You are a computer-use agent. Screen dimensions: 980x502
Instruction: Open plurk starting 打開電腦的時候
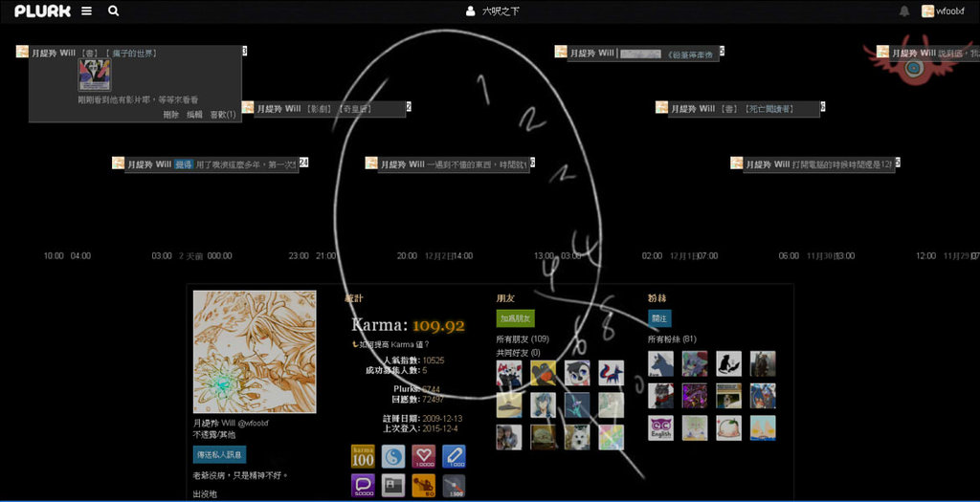[x=819, y=164]
